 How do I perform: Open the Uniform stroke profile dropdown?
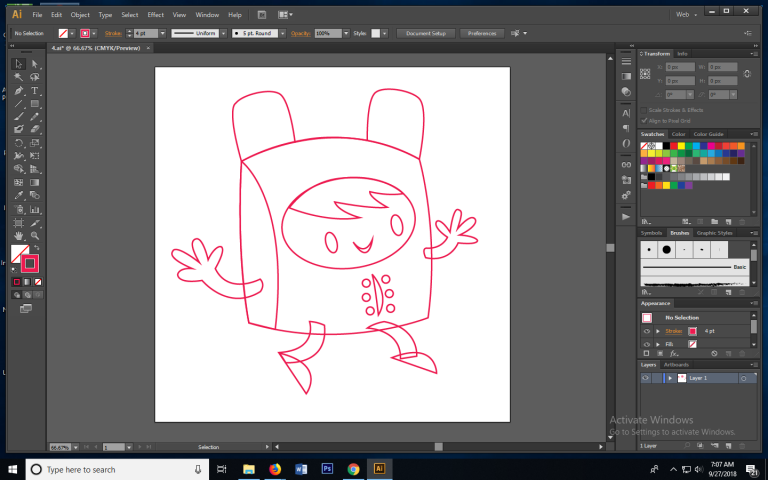(224, 33)
